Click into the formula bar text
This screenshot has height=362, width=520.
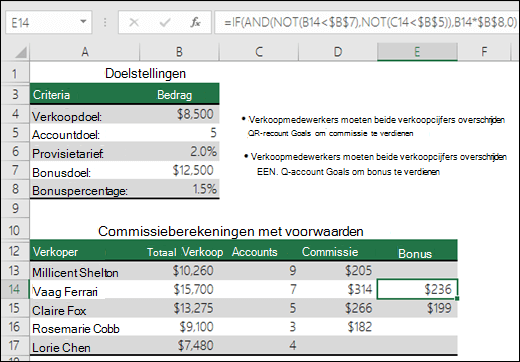click(367, 22)
